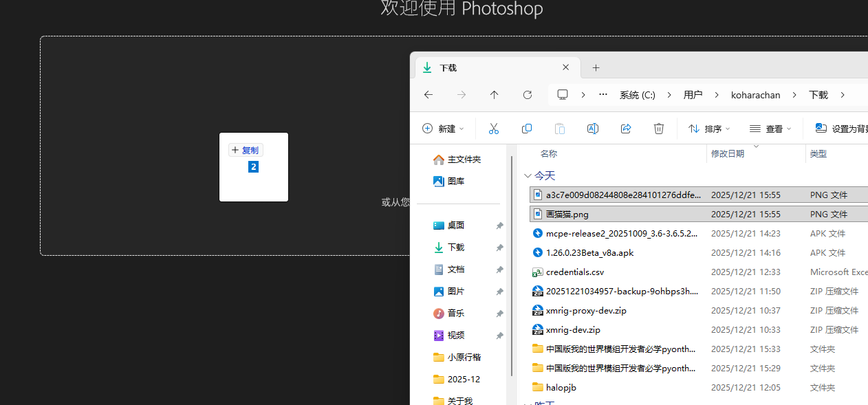Click the Rename icon in toolbar
Viewport: 868px width, 405px height.
point(593,129)
